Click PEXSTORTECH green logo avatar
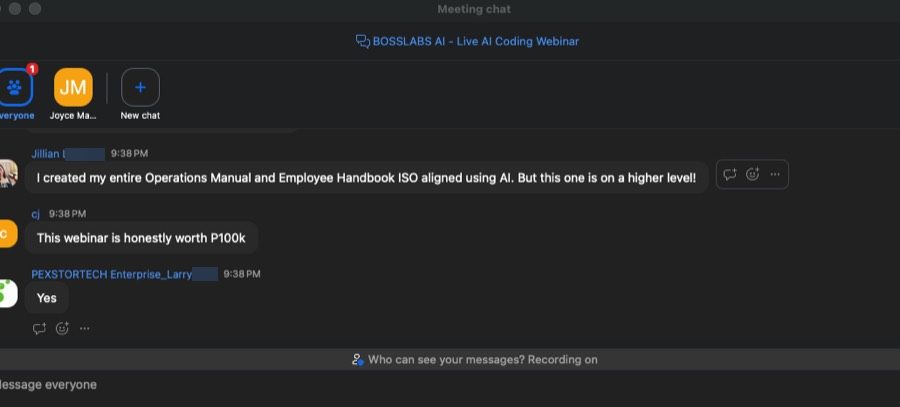Image resolution: width=900 pixels, height=407 pixels. click(x=8, y=293)
